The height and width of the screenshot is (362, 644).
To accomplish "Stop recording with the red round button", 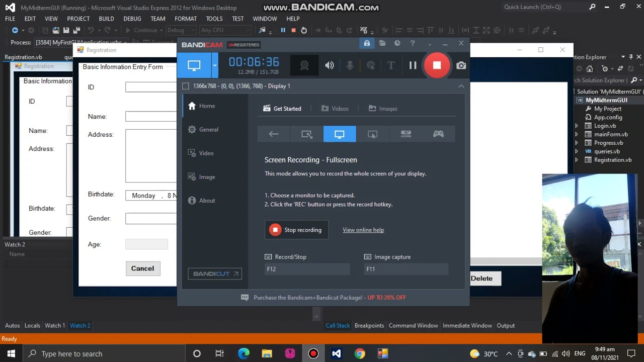I will tap(437, 65).
